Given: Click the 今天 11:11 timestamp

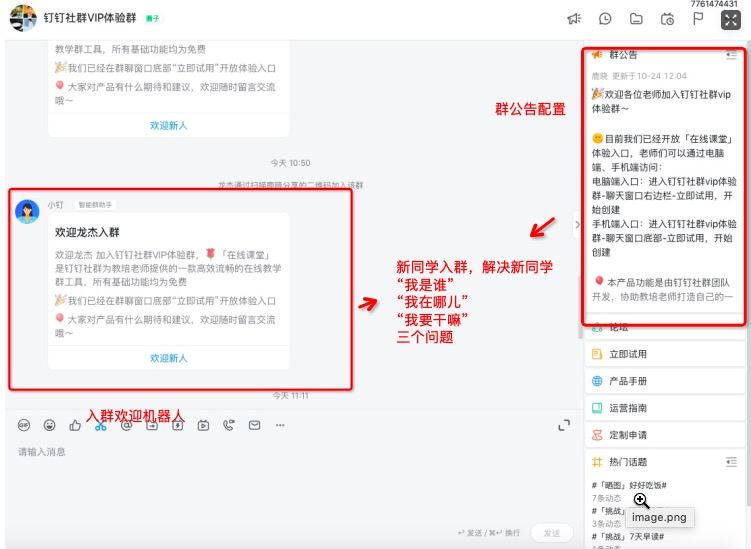Looking at the screenshot, I should click(290, 396).
